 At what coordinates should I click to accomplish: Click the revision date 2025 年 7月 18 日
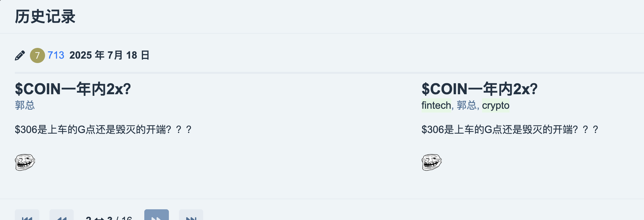109,55
